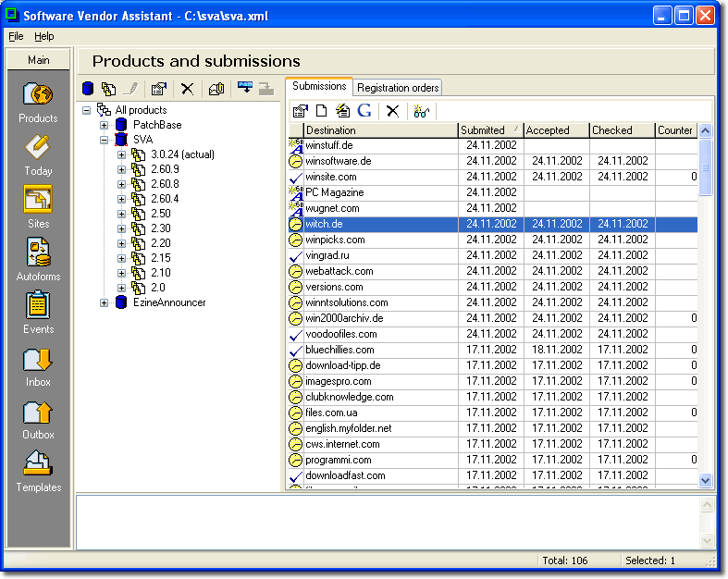
Task: Open submission properties icon in submissions toolbar
Action: pos(301,111)
